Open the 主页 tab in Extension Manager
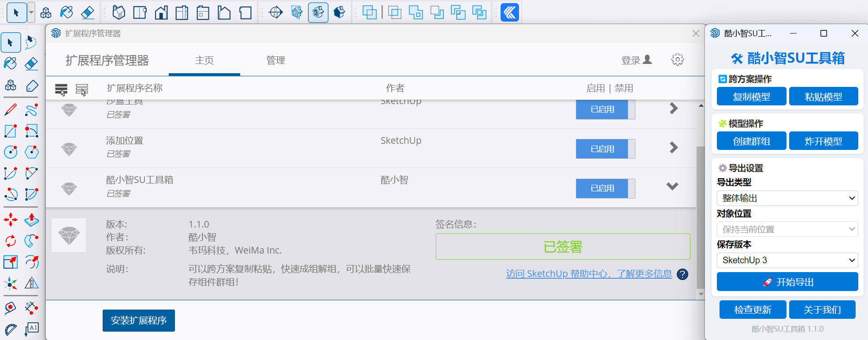The width and height of the screenshot is (868, 340). click(204, 60)
